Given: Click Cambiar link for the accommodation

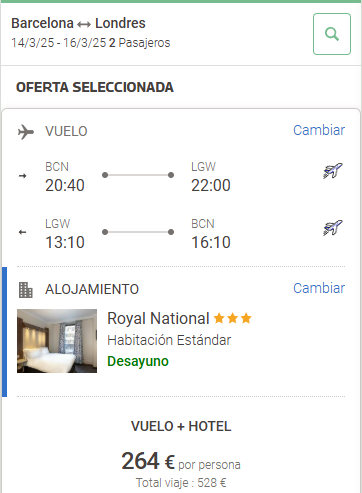Looking at the screenshot, I should (319, 288).
